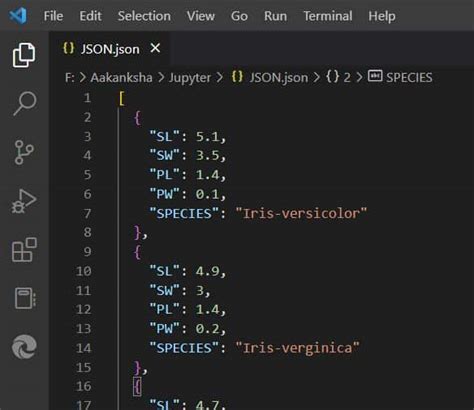
Task: Open the notebook icon in activity bar
Action: pyautogui.click(x=25, y=298)
